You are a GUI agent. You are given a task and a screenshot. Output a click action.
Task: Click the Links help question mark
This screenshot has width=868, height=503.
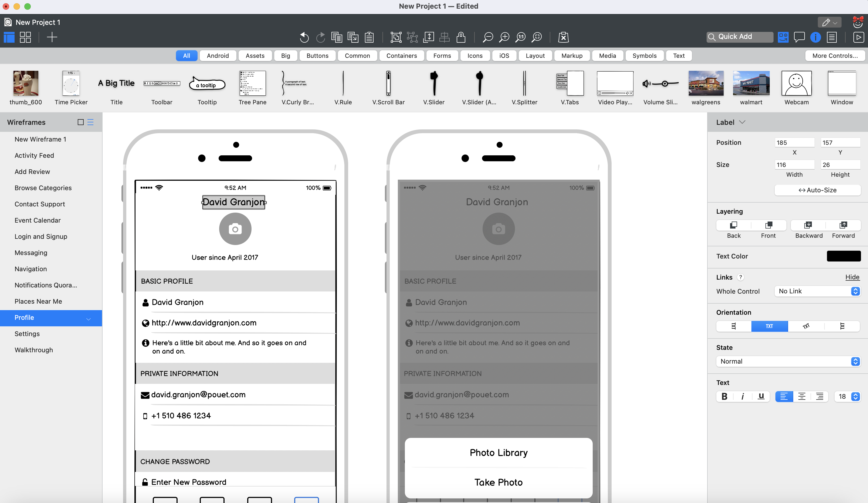[x=741, y=277]
